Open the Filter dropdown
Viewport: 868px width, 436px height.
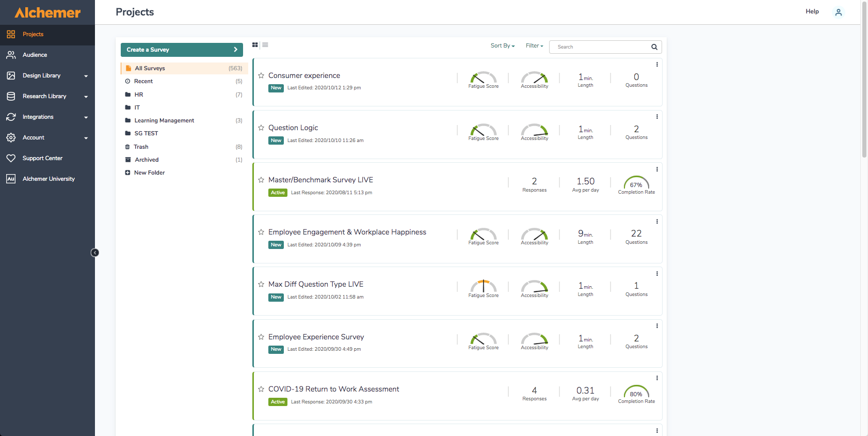click(535, 46)
